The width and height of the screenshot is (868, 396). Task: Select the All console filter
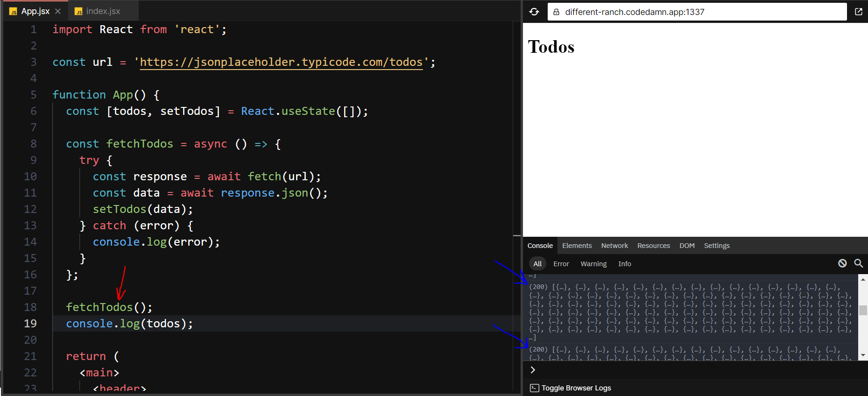point(537,264)
